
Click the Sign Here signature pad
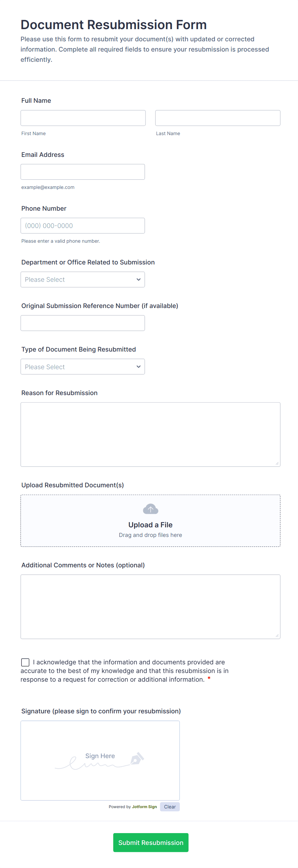(x=100, y=760)
